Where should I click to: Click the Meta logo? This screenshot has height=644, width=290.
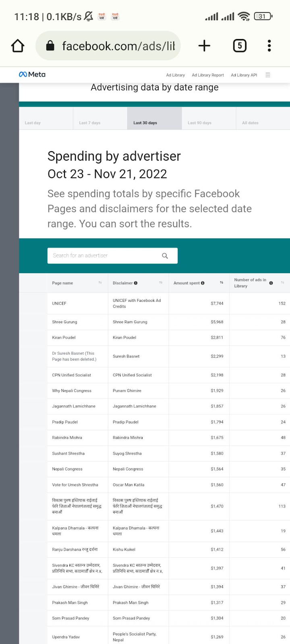(32, 74)
